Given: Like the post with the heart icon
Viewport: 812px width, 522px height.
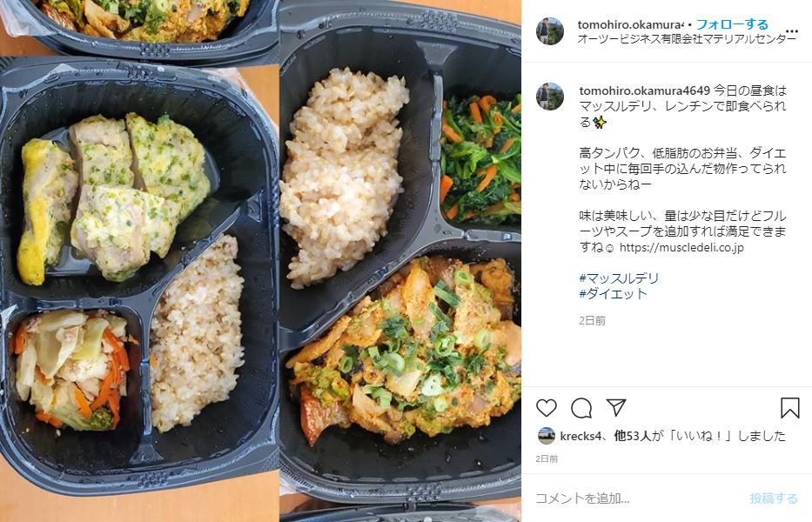Looking at the screenshot, I should pyautogui.click(x=547, y=408).
